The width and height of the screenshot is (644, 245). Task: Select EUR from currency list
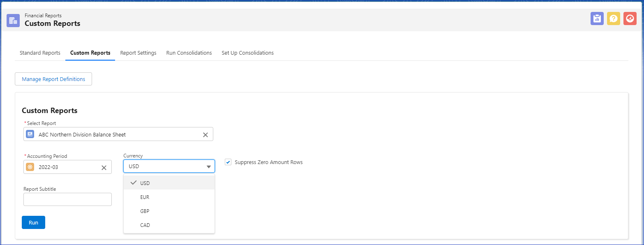[145, 197]
